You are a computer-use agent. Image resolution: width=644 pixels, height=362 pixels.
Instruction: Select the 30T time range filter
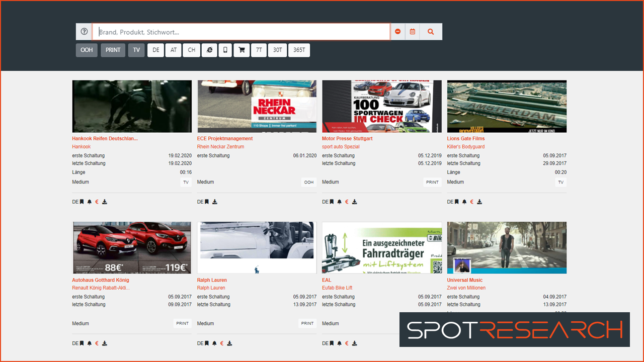[x=278, y=50]
